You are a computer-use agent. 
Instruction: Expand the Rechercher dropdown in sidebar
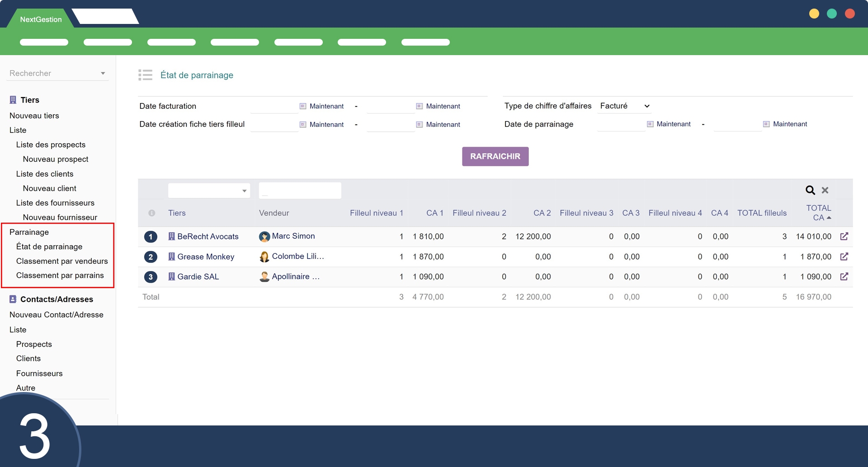(103, 73)
